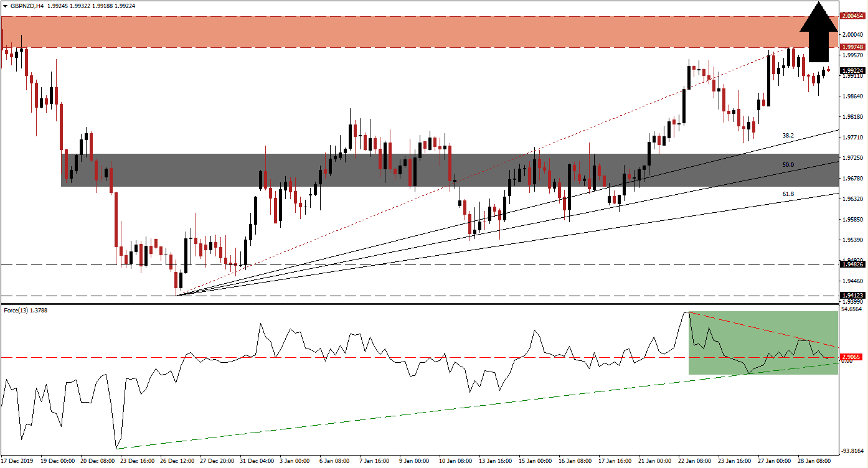Open the GBPNZD,H4 chart dropdown triangle
Viewport: 868px width, 468px height.
(x=4, y=6)
